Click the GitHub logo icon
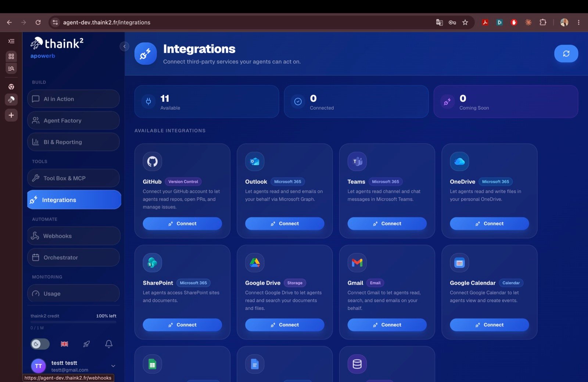The image size is (588, 382). coord(152,161)
